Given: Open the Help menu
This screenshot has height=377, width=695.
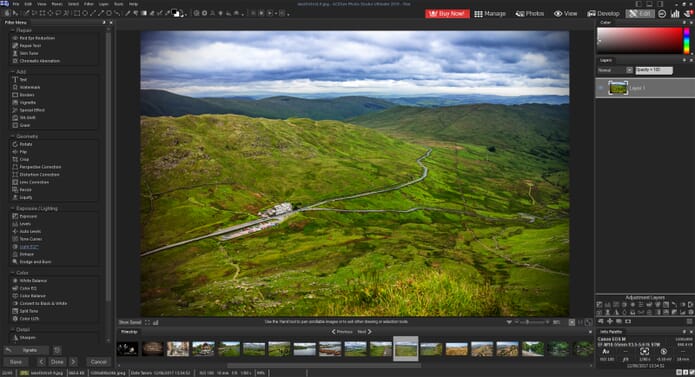Looking at the screenshot, I should (x=133, y=4).
